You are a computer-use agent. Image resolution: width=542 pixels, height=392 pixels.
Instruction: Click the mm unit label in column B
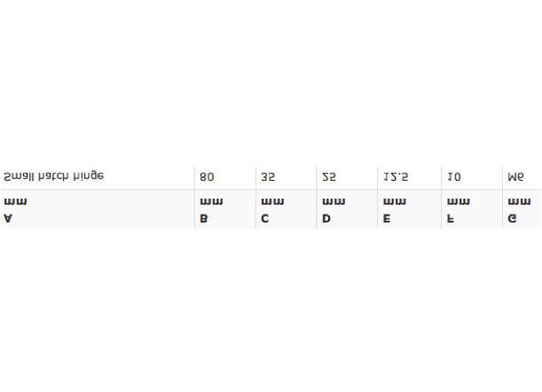click(211, 201)
